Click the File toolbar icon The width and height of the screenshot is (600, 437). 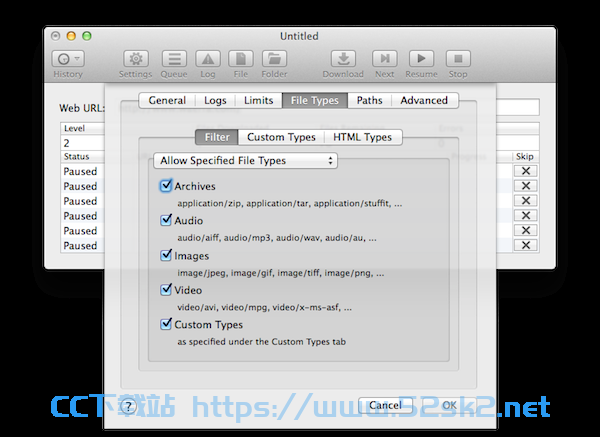pos(241,59)
